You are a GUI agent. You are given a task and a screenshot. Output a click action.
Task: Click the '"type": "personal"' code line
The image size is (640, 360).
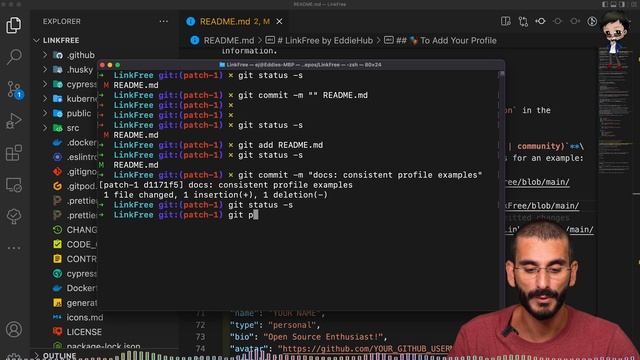(x=275, y=325)
